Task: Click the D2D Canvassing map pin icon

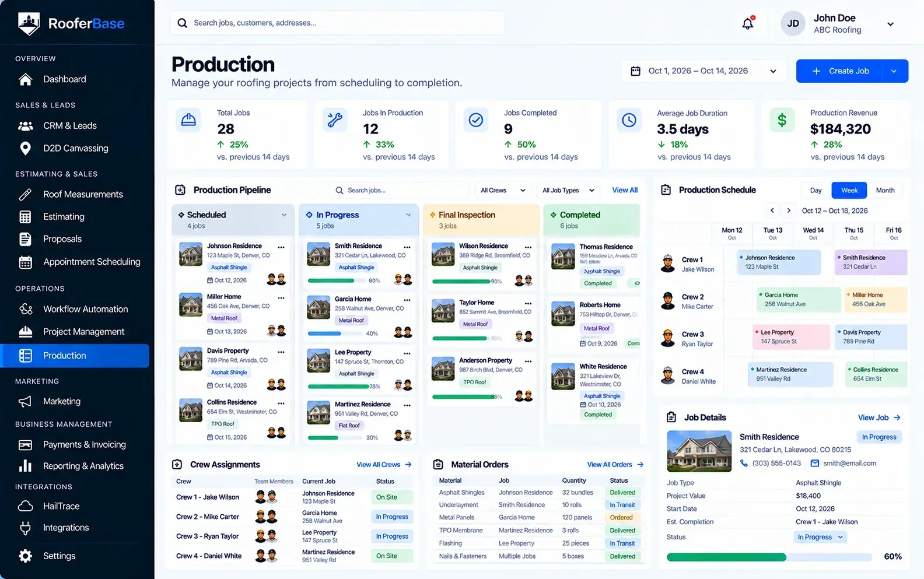Action: pyautogui.click(x=25, y=149)
